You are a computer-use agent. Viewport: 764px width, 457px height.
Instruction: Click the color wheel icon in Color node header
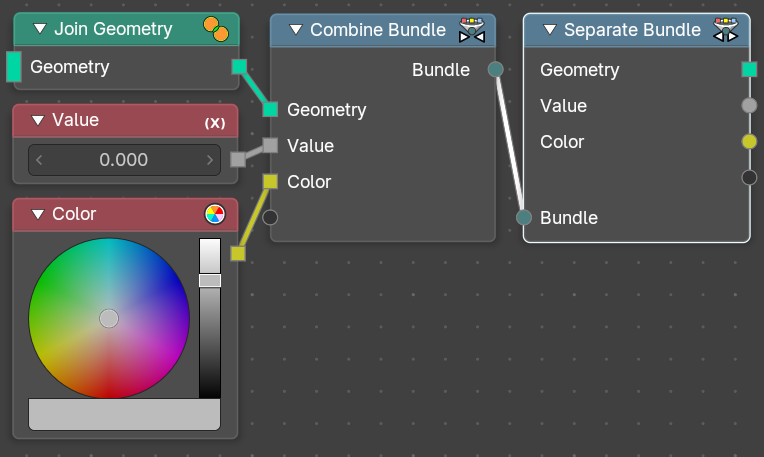[x=215, y=214]
